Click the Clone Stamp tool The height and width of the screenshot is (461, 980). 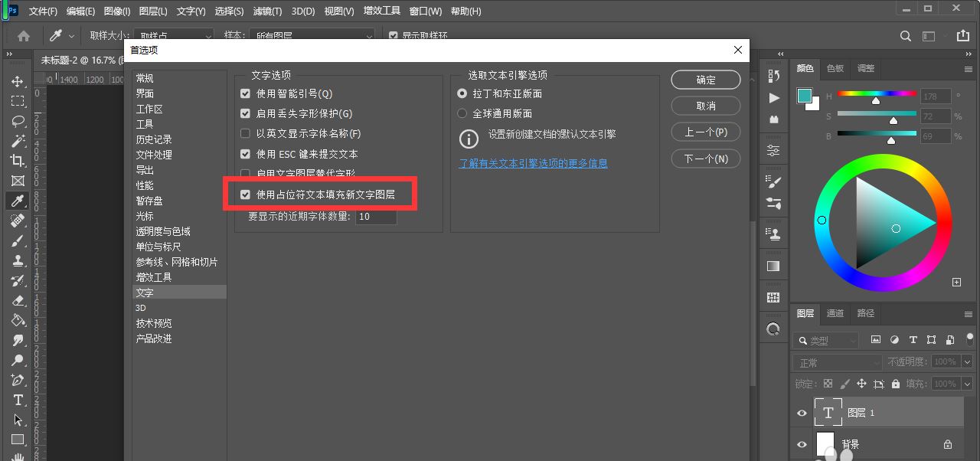tap(18, 260)
